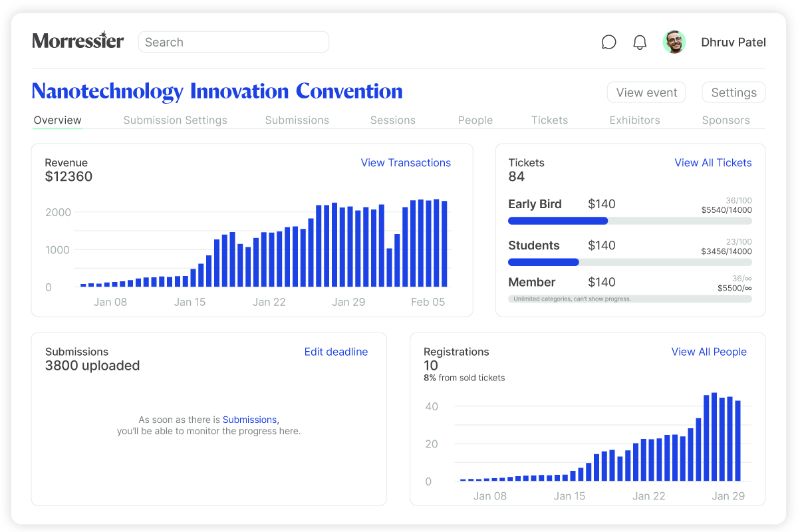Open Dhruv Patel's profile avatar

(674, 41)
